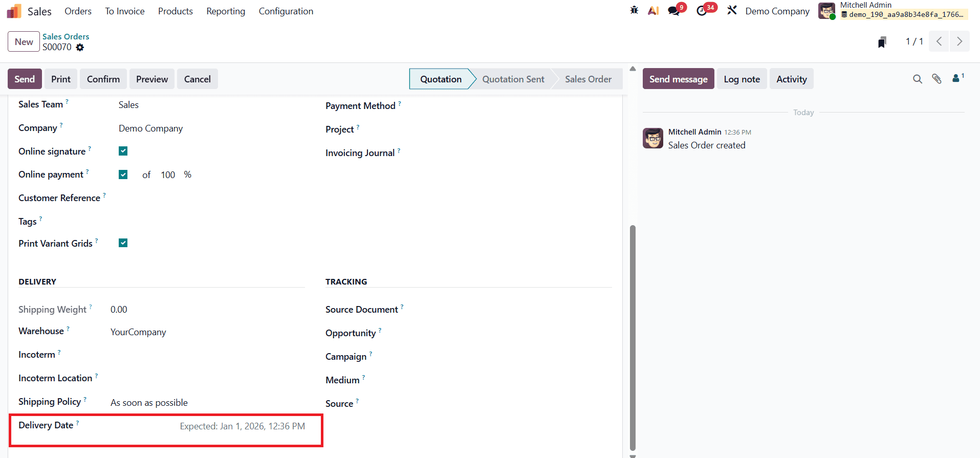Go to previous record arrow
980x458 pixels.
coord(939,41)
